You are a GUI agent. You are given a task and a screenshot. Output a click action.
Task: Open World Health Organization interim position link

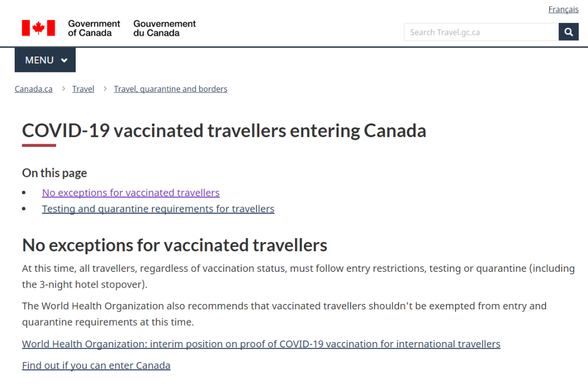click(x=261, y=344)
